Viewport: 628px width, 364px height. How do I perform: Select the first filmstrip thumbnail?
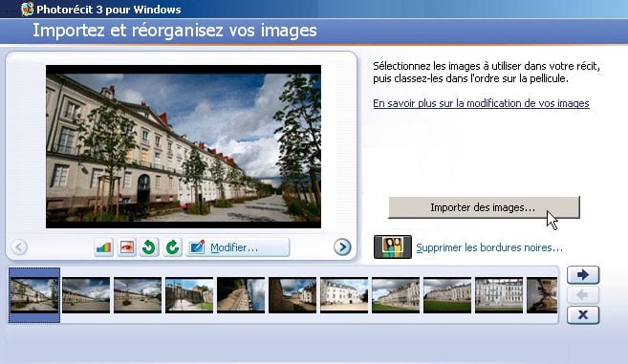click(x=34, y=295)
